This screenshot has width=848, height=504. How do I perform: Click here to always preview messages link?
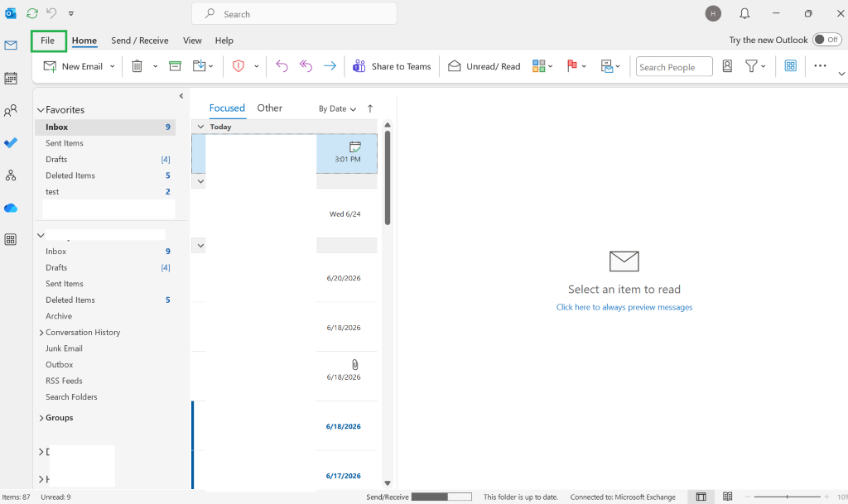point(624,307)
